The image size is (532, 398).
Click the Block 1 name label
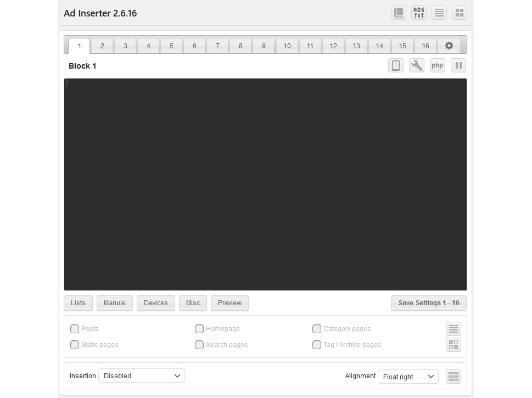pyautogui.click(x=82, y=66)
